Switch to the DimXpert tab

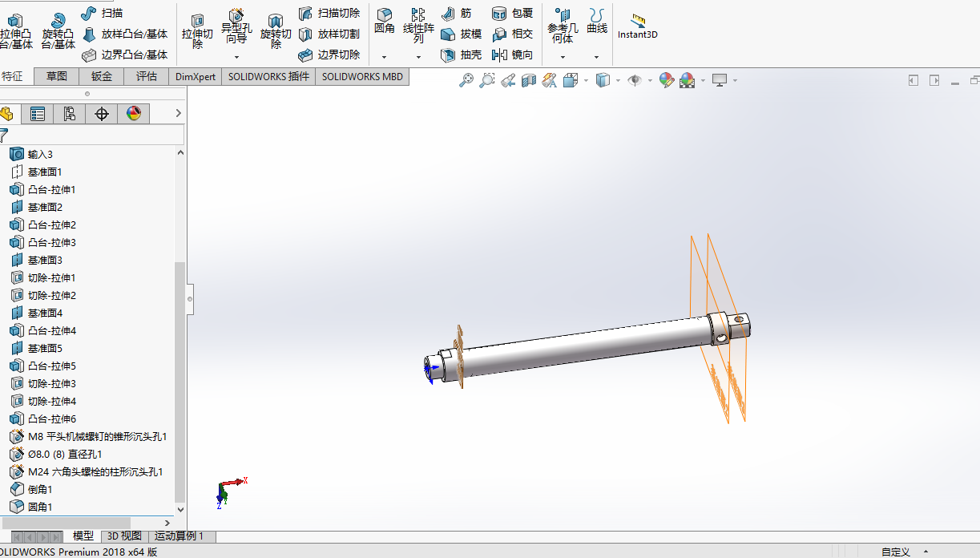point(196,76)
